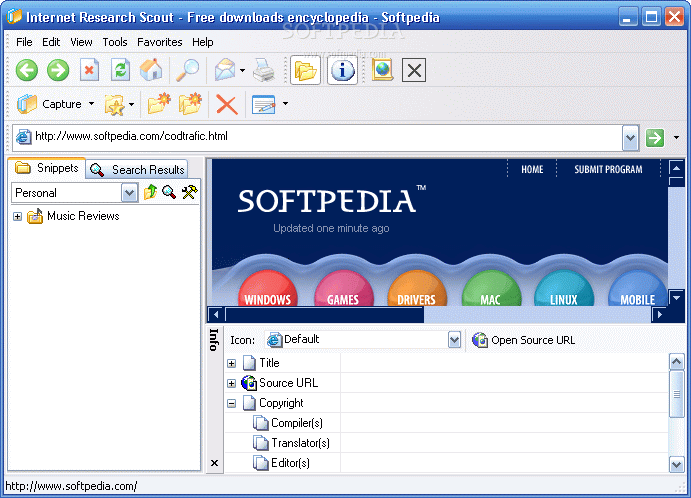Click the second new folder sparkle icon

click(190, 104)
